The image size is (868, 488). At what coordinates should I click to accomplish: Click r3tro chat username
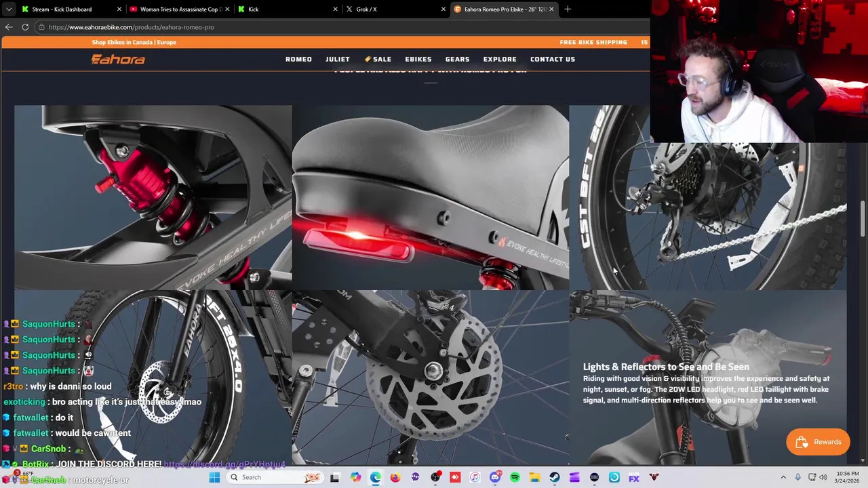pos(14,386)
